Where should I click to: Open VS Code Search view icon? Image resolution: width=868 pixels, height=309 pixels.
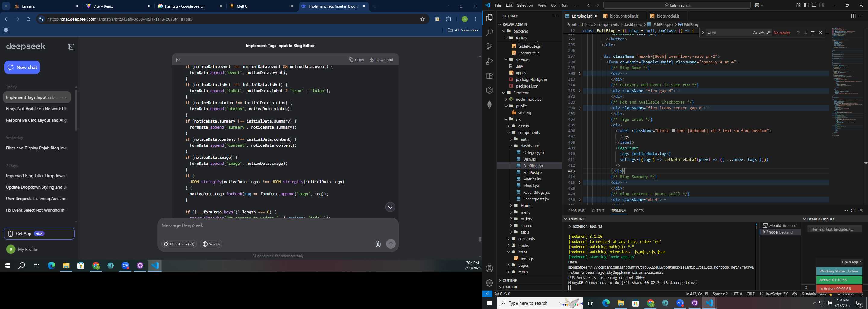(489, 32)
